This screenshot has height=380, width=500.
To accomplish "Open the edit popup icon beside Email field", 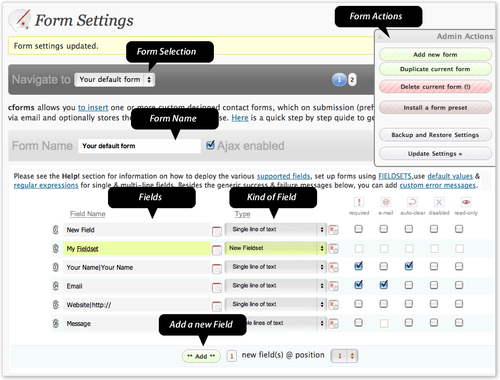I will point(217,287).
